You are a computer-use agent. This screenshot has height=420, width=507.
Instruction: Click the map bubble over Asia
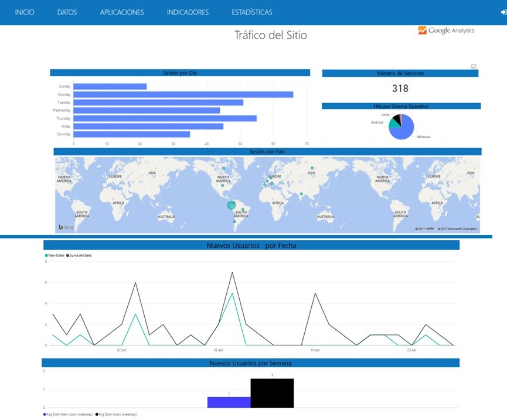(x=312, y=168)
